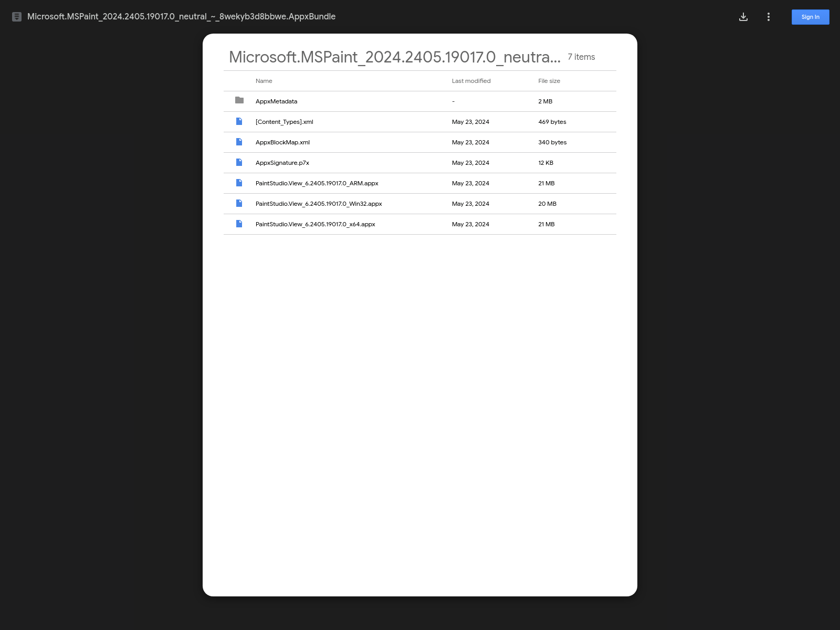The width and height of the screenshot is (840, 630).
Task: Click the 12 KB file size
Action: (x=545, y=163)
